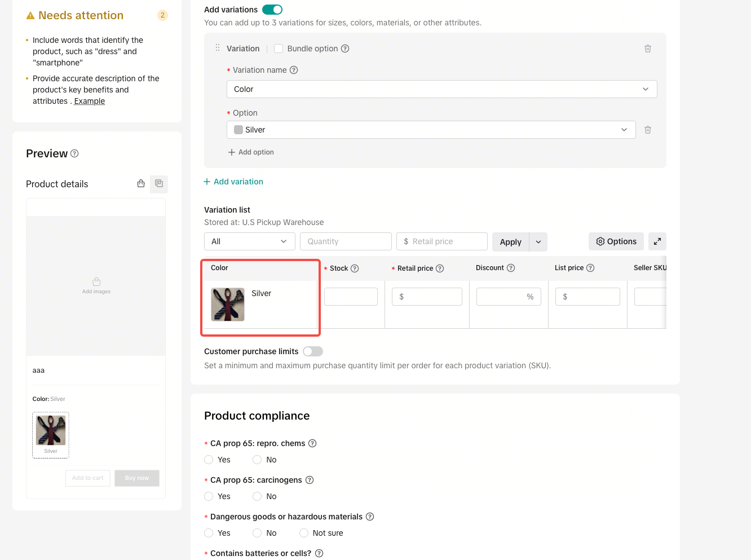Viewport: 751px width, 560px height.
Task: Open help for CA prop 65 carcinogens
Action: point(310,480)
